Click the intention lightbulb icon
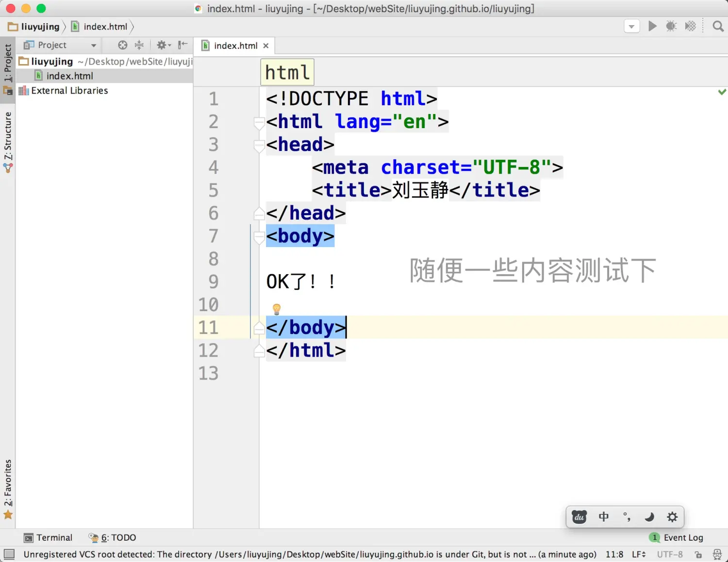The height and width of the screenshot is (562, 728). coord(277,309)
